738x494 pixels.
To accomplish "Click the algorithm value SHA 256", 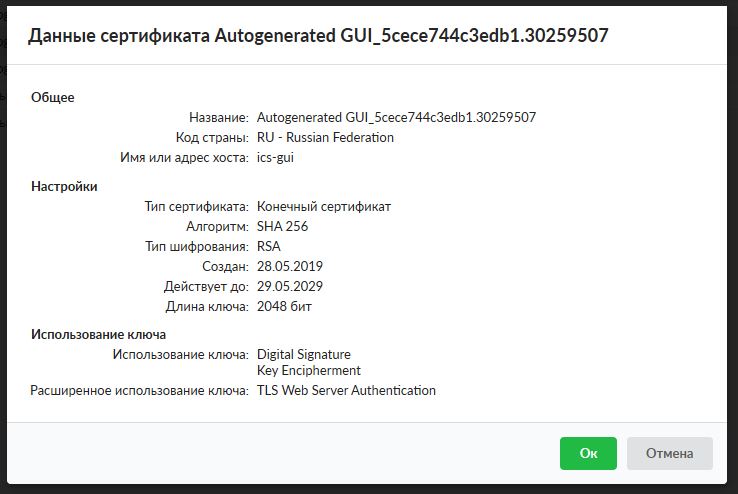I will 282,226.
